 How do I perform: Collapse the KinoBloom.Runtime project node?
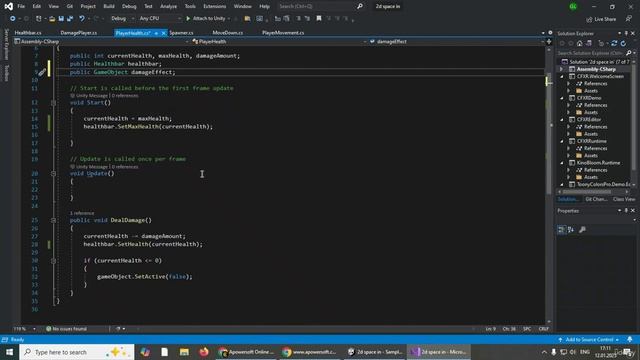(x=562, y=163)
